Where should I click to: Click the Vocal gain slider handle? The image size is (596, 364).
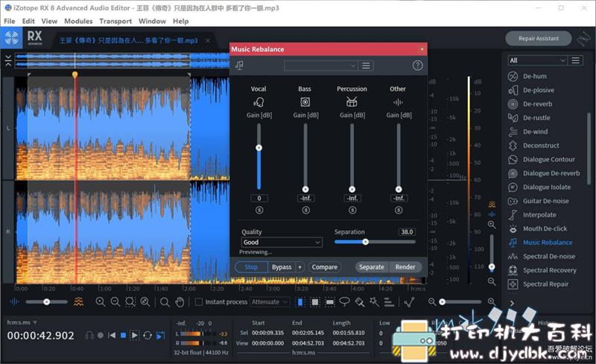(x=259, y=148)
